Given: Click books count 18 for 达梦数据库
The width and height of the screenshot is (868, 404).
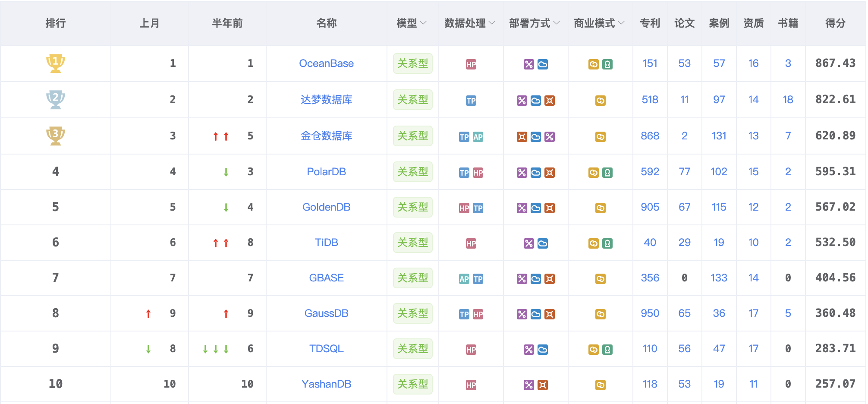Looking at the screenshot, I should click(x=788, y=100).
